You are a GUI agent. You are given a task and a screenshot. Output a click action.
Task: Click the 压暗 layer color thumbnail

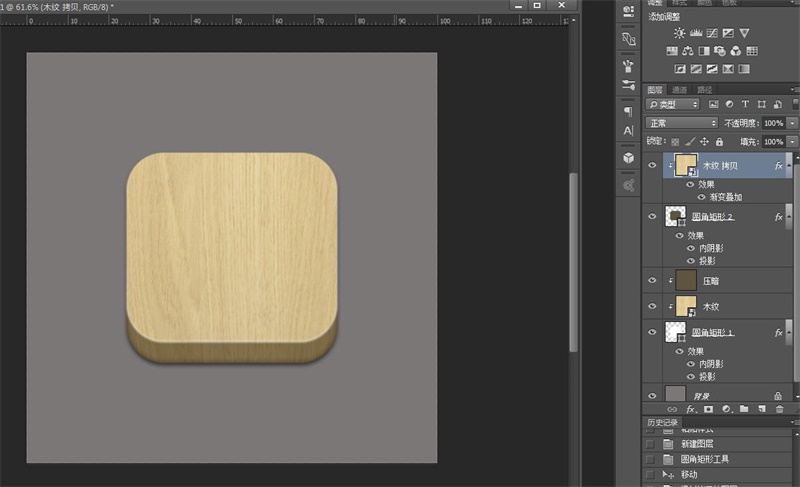pyautogui.click(x=686, y=281)
